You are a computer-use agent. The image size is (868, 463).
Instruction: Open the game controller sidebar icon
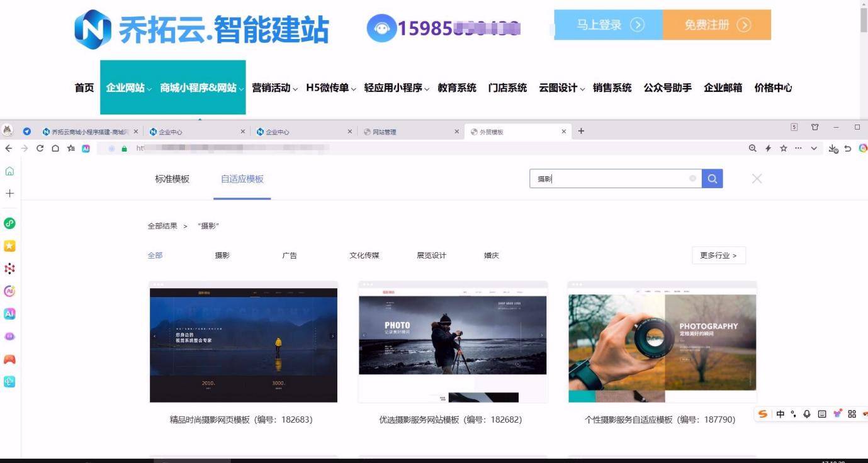pyautogui.click(x=9, y=359)
